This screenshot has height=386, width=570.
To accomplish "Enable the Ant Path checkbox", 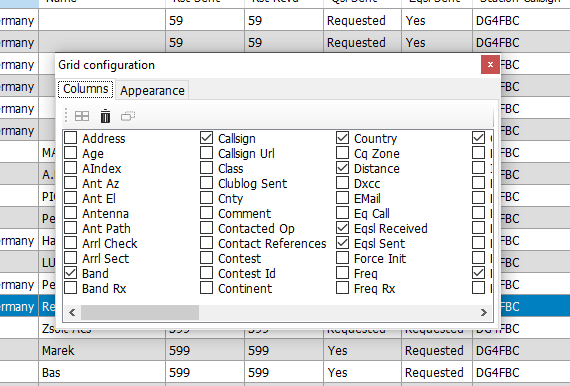I will (71, 228).
